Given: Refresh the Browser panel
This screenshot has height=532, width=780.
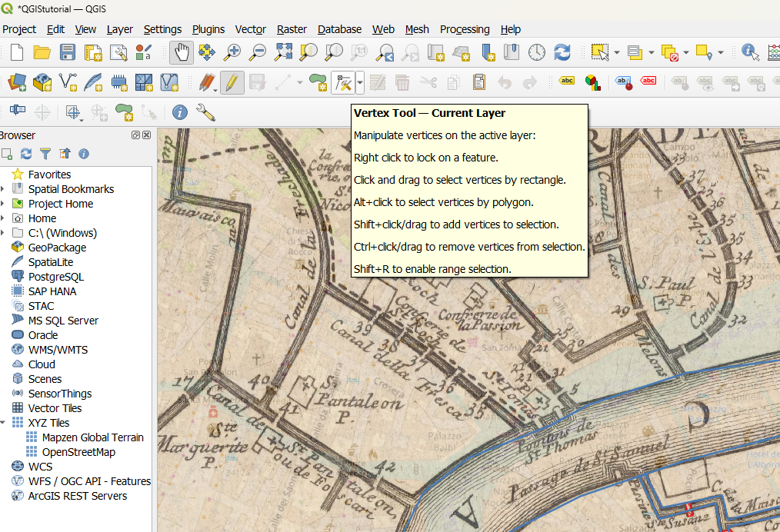Looking at the screenshot, I should tap(26, 154).
